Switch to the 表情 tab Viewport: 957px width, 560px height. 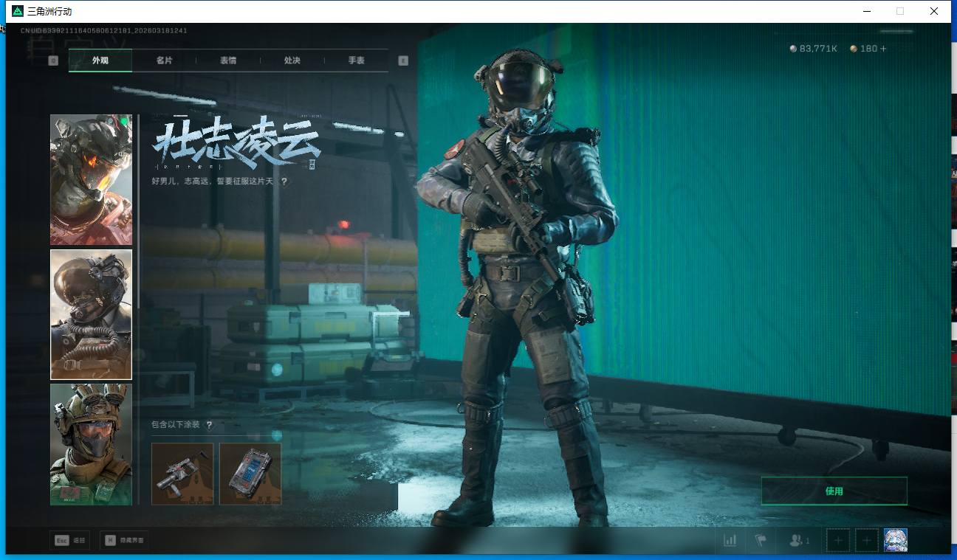pos(228,61)
